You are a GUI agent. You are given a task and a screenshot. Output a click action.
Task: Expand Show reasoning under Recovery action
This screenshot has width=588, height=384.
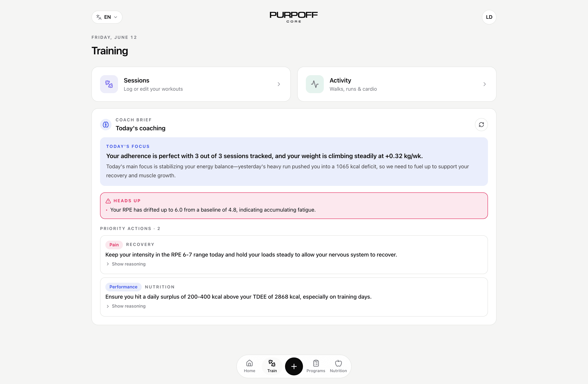tap(126, 264)
